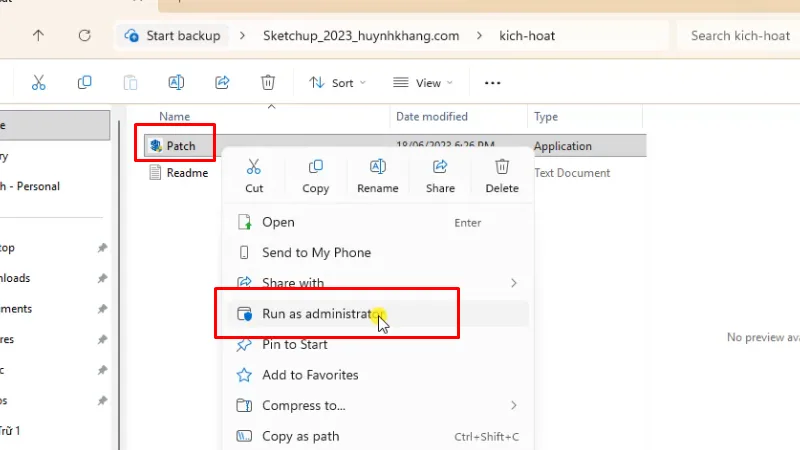Expand Share with submenu arrow
This screenshot has height=450, width=800.
pos(514,283)
